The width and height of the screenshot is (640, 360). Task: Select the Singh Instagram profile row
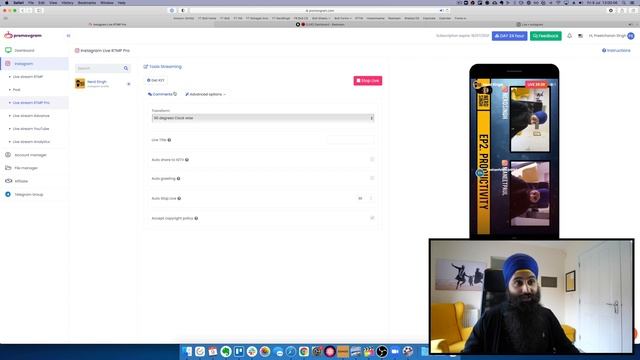[102, 84]
